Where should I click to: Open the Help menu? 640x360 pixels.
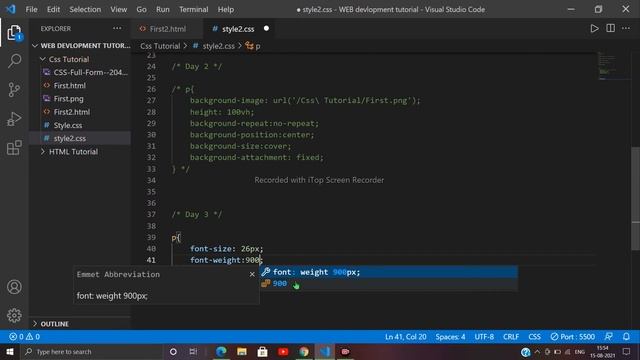pos(226,9)
